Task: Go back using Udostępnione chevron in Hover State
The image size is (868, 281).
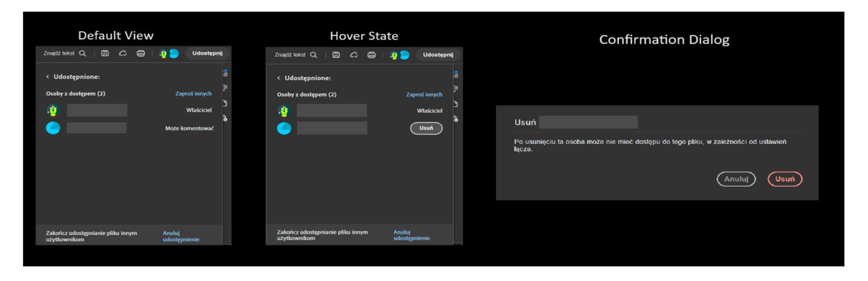Action: [278, 78]
